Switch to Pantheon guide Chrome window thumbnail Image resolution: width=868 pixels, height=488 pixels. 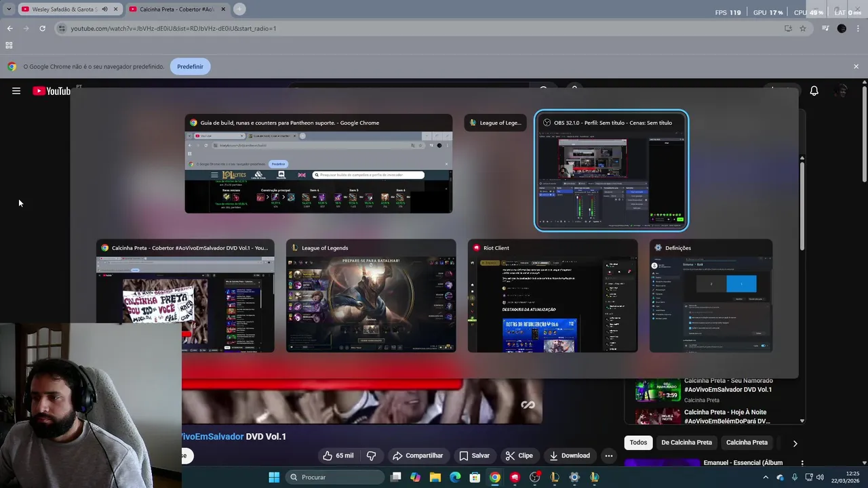click(x=318, y=164)
